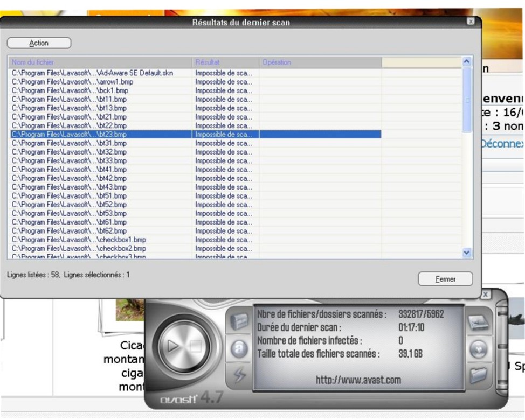Click the Déconnexion link in background page
The image size is (525, 420).
click(502, 144)
